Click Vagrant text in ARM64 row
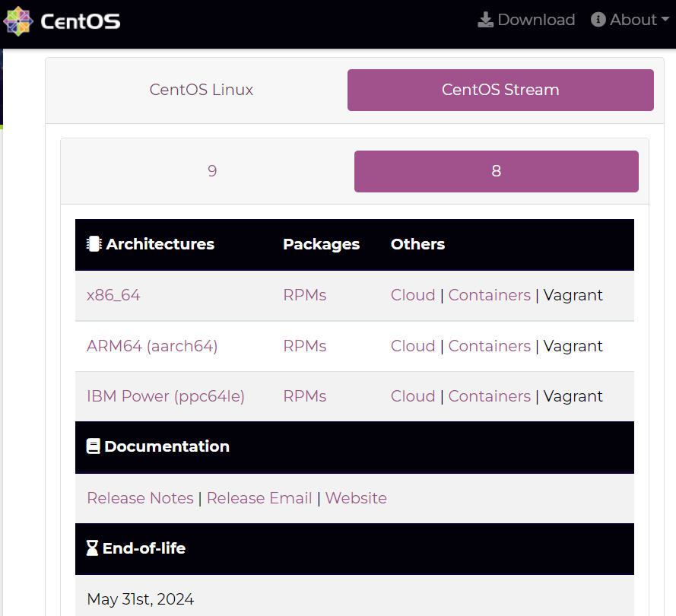The width and height of the screenshot is (676, 616). (x=573, y=346)
